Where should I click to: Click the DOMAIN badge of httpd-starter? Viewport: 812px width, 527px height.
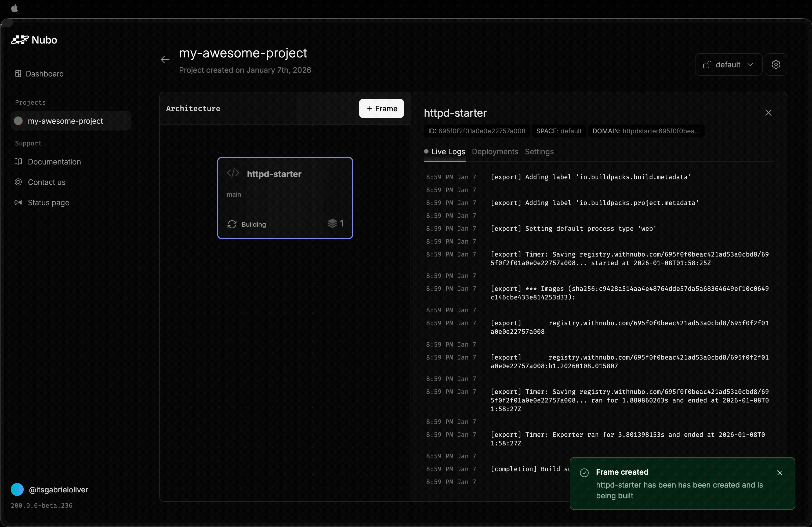pos(646,131)
